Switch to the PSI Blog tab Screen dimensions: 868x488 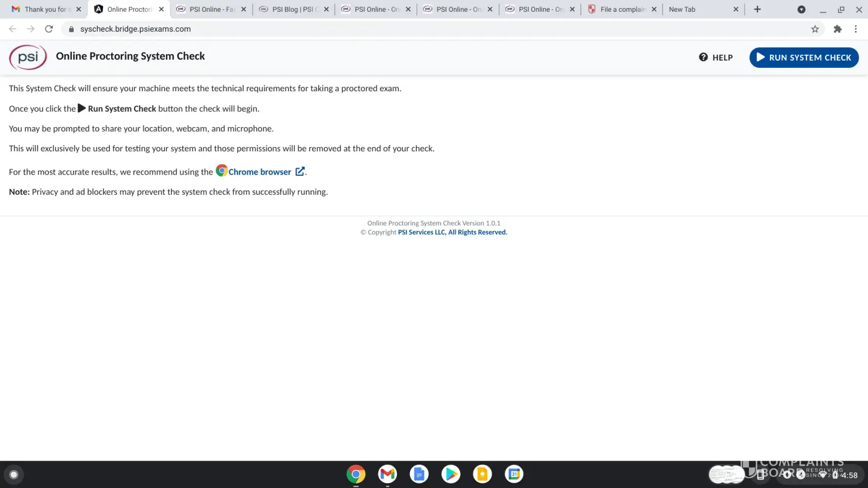pos(294,9)
